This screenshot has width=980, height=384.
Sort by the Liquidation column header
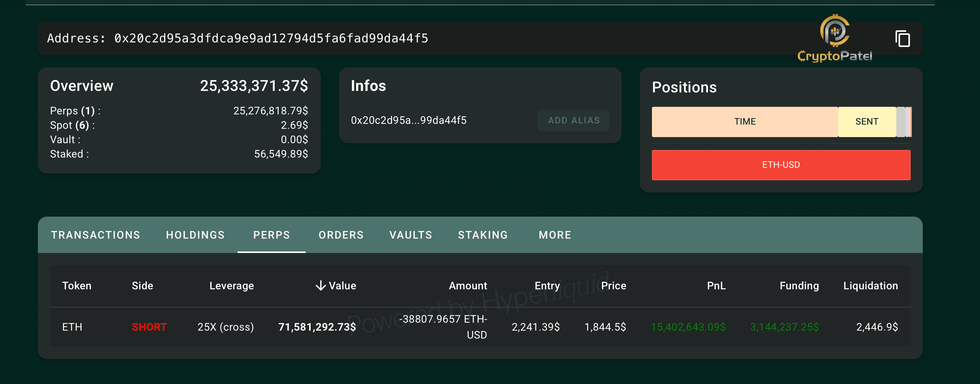click(871, 286)
